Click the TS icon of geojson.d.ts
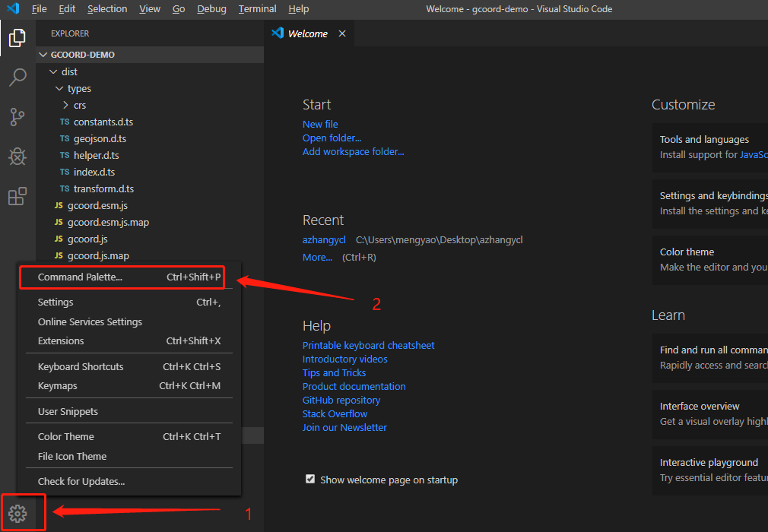 pyautogui.click(x=64, y=138)
